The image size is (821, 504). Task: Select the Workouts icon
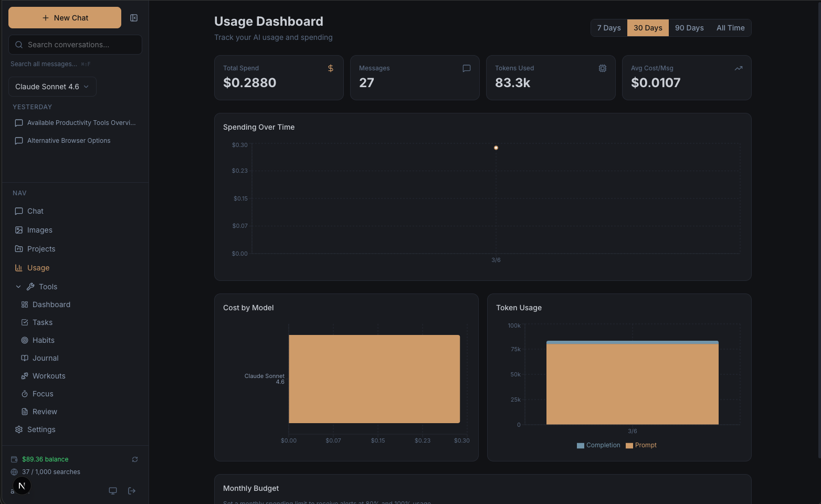[24, 376]
